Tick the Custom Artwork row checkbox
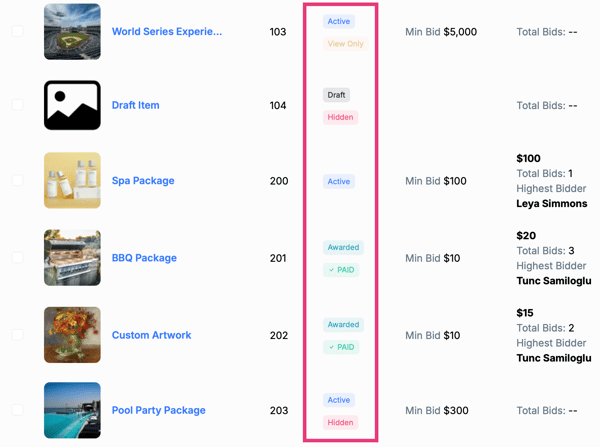This screenshot has height=447, width=600. [x=17, y=335]
